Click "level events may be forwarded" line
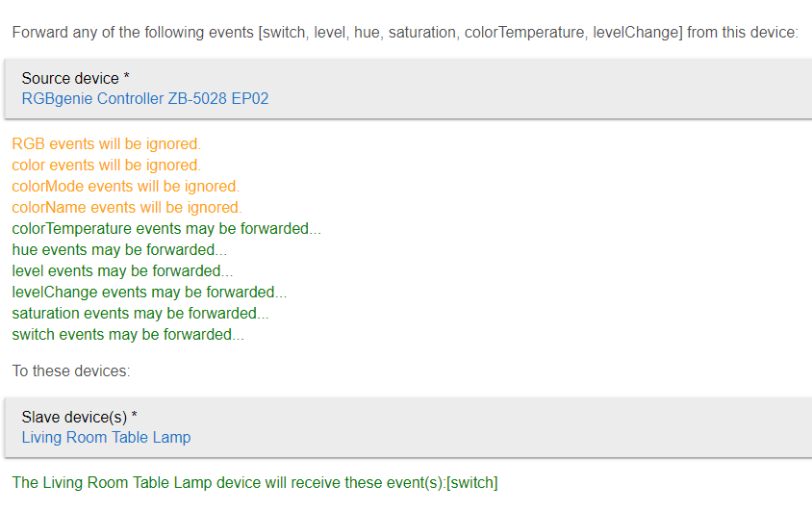This screenshot has height=511, width=812. [122, 271]
